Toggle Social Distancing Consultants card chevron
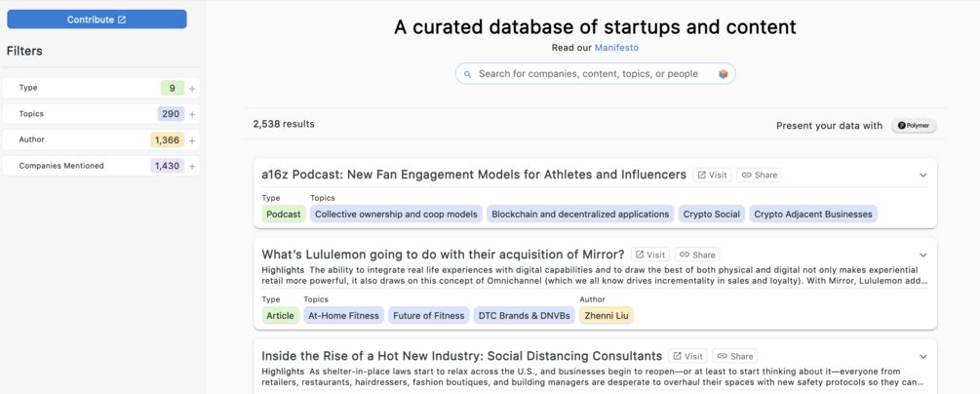The image size is (980, 394). tap(922, 357)
